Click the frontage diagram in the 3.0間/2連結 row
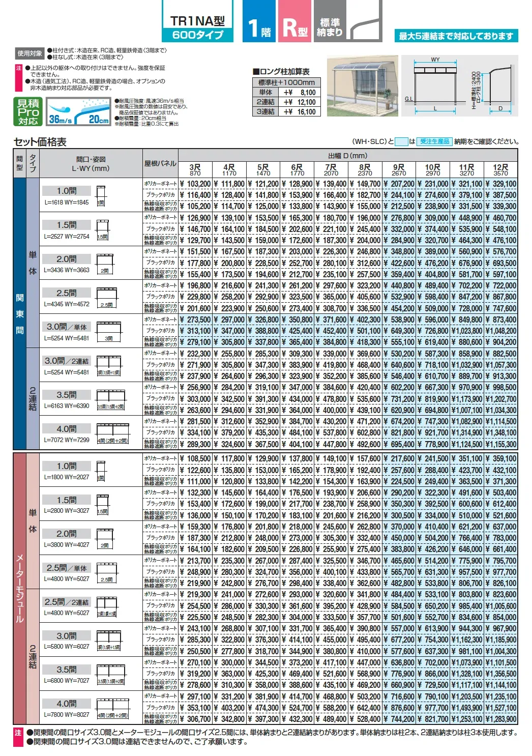 point(109,365)
